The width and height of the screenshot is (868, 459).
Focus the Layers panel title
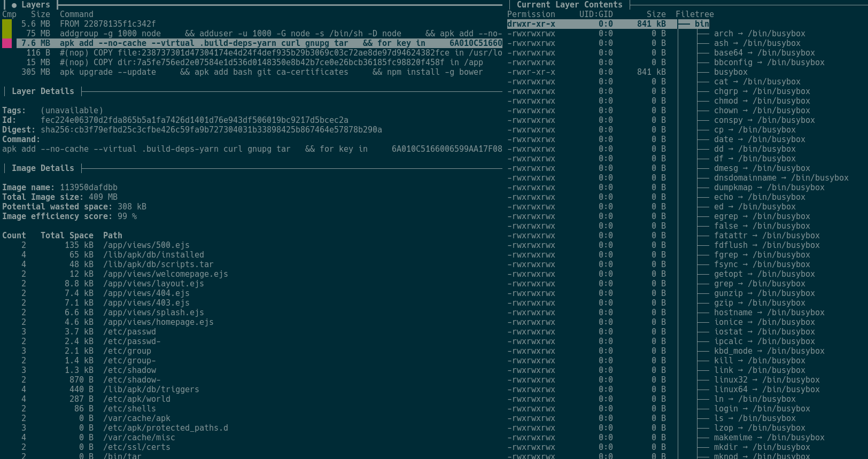click(35, 5)
